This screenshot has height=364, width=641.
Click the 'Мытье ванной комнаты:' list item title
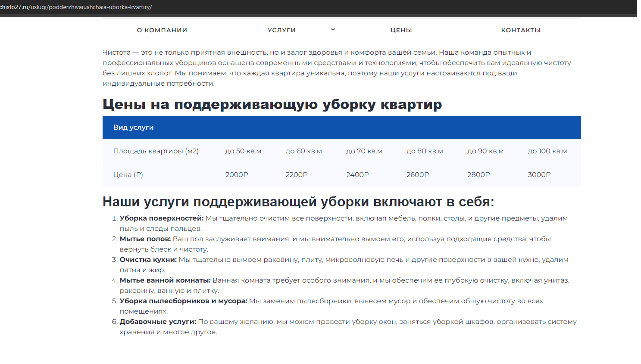(165, 280)
